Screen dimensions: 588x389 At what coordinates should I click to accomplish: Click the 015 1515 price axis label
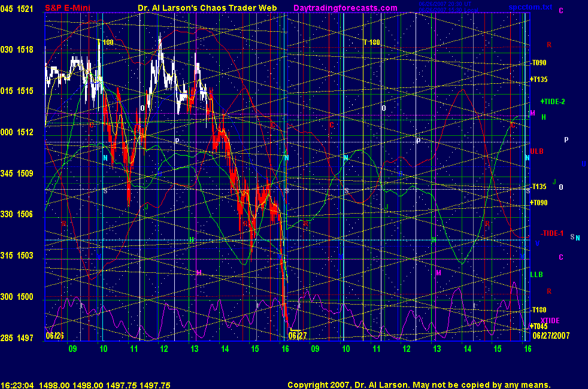point(17,91)
